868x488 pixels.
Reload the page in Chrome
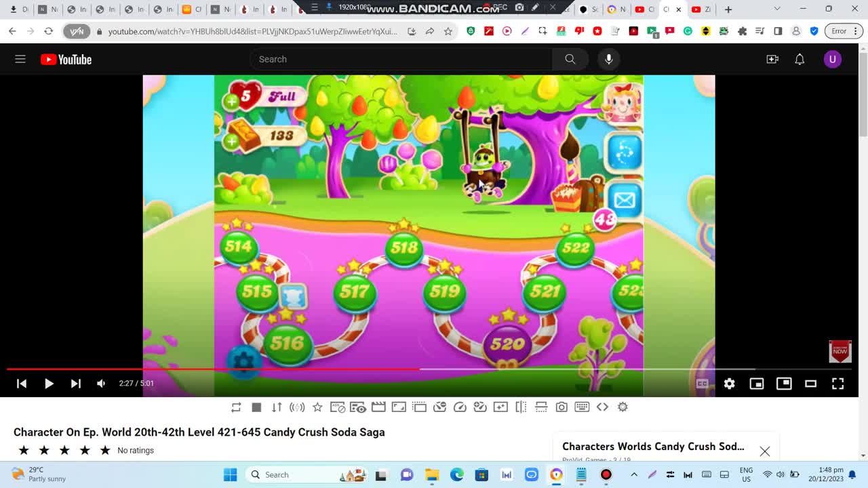(48, 31)
